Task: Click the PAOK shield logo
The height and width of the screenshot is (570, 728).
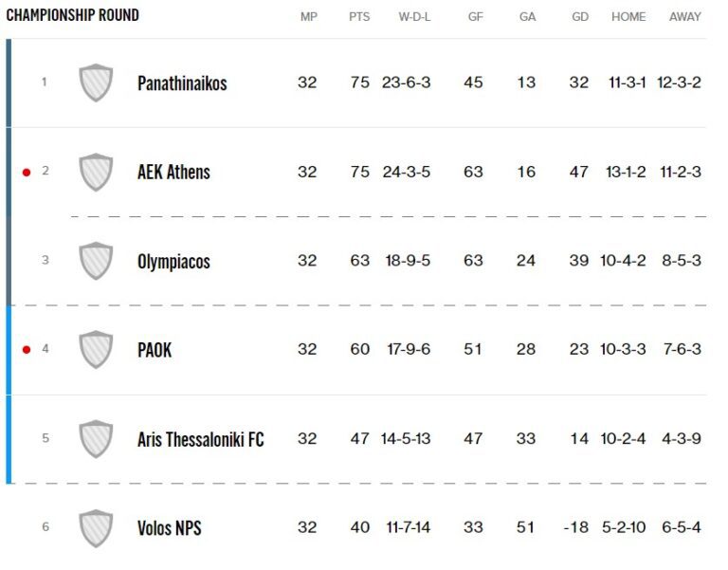Action: tap(96, 349)
